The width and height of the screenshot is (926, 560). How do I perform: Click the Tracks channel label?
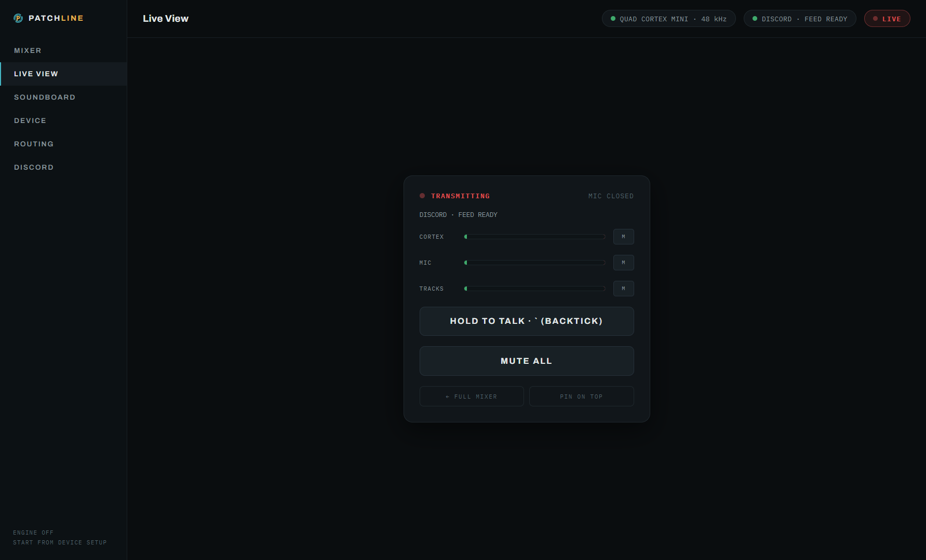[x=432, y=289]
